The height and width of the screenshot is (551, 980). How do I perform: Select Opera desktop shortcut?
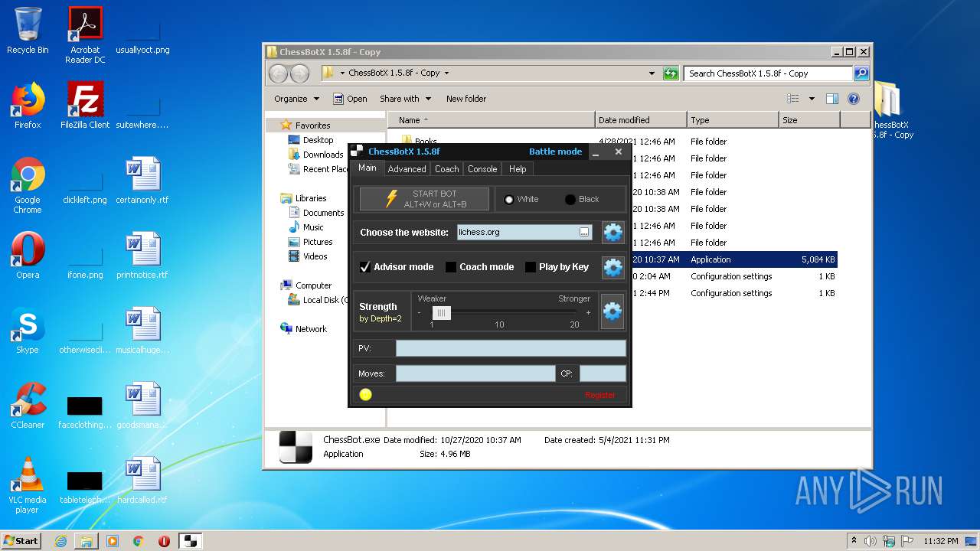28,256
